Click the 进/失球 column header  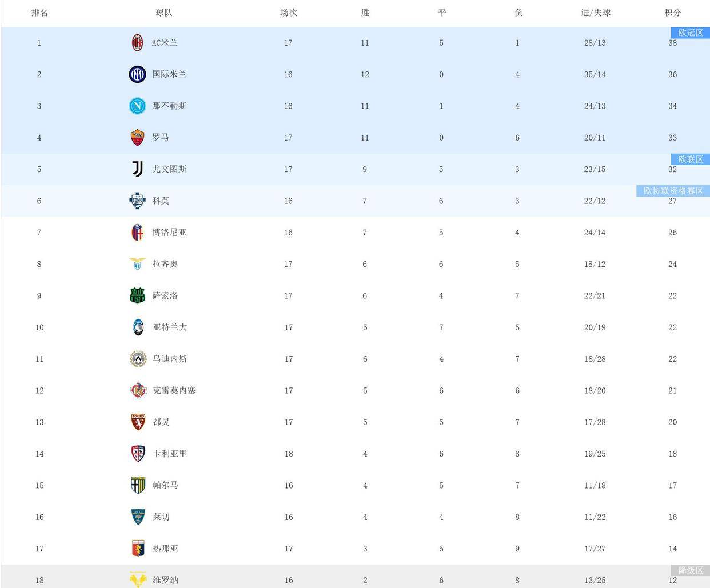[x=595, y=13]
